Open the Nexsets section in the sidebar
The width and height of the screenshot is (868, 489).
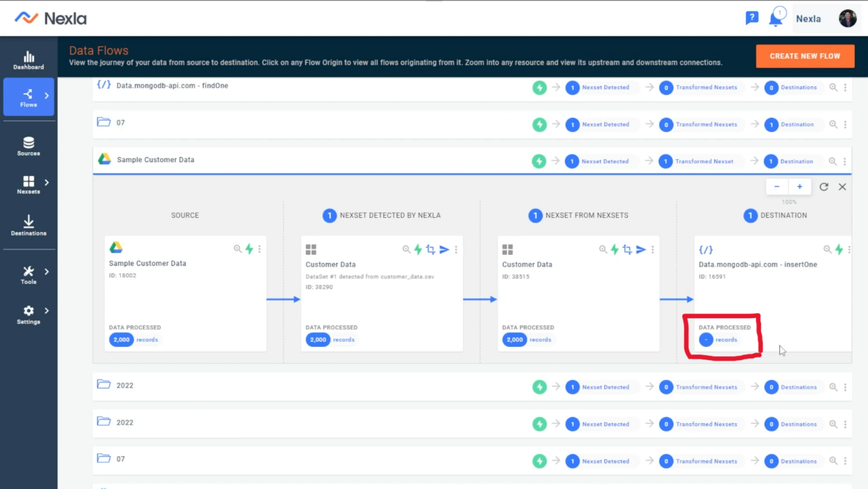click(x=29, y=184)
